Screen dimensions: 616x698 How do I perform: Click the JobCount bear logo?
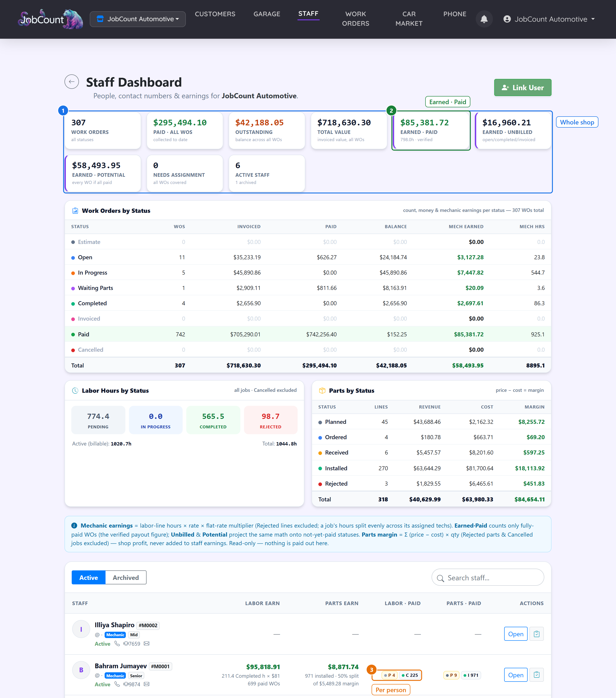coord(51,19)
